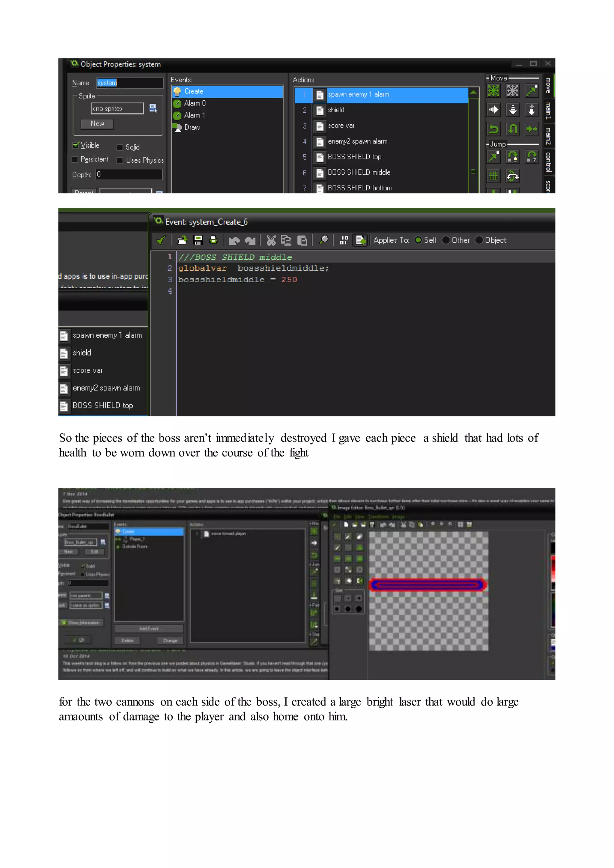Screen dimensions: 614x868
Task: Click the print icon in code editor toolbar
Action: pyautogui.click(x=213, y=240)
